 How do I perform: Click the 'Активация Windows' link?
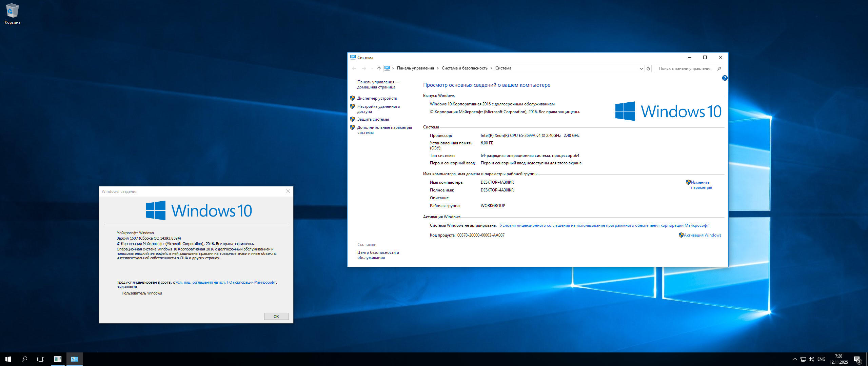pyautogui.click(x=702, y=235)
